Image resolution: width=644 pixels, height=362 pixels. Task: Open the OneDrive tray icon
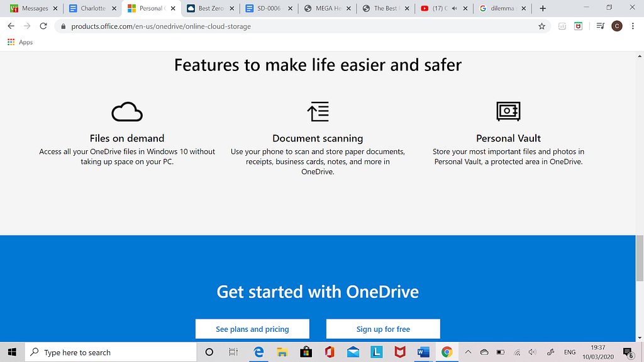pyautogui.click(x=484, y=352)
